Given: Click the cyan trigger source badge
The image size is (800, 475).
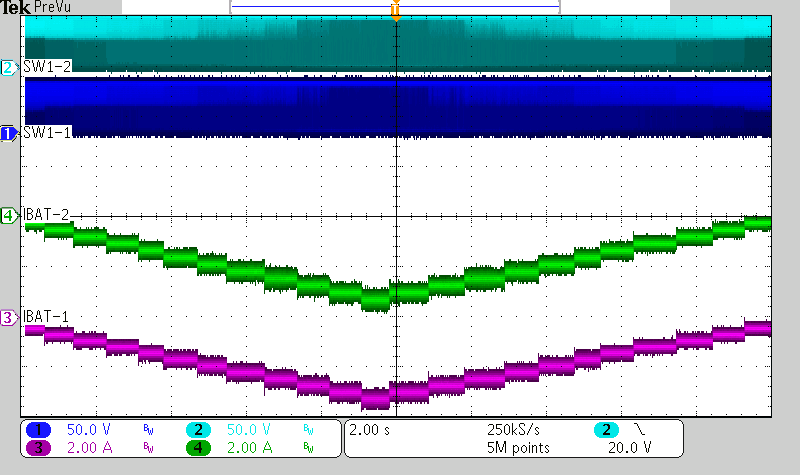Looking at the screenshot, I should tap(606, 429).
